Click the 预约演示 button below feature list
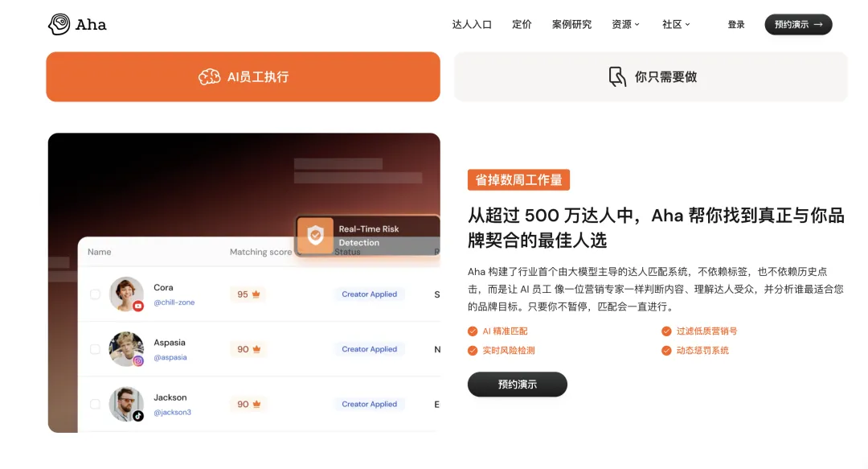This screenshot has height=469, width=868. tap(517, 385)
